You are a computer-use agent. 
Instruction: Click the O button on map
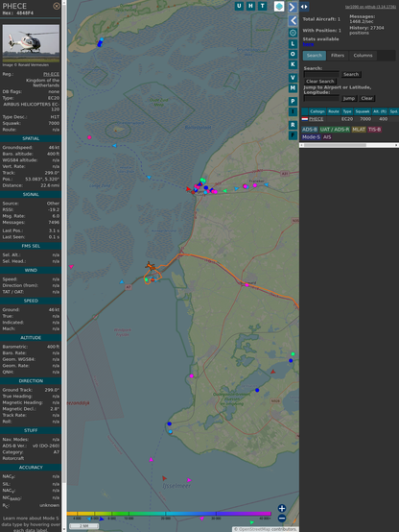tap(293, 54)
